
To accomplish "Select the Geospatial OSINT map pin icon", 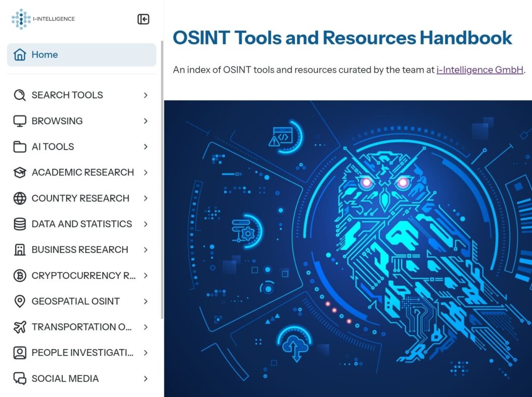I will pyautogui.click(x=19, y=301).
